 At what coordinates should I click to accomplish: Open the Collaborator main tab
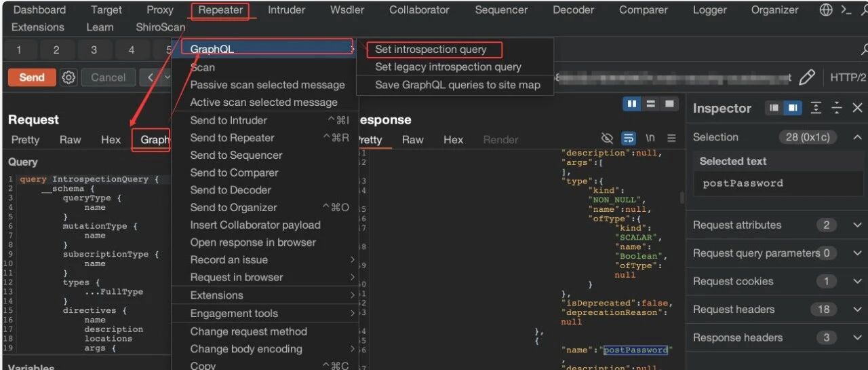pyautogui.click(x=419, y=10)
